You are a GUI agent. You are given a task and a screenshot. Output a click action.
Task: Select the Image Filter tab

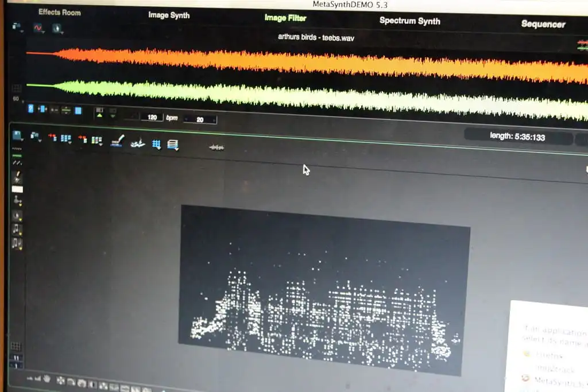tap(285, 18)
